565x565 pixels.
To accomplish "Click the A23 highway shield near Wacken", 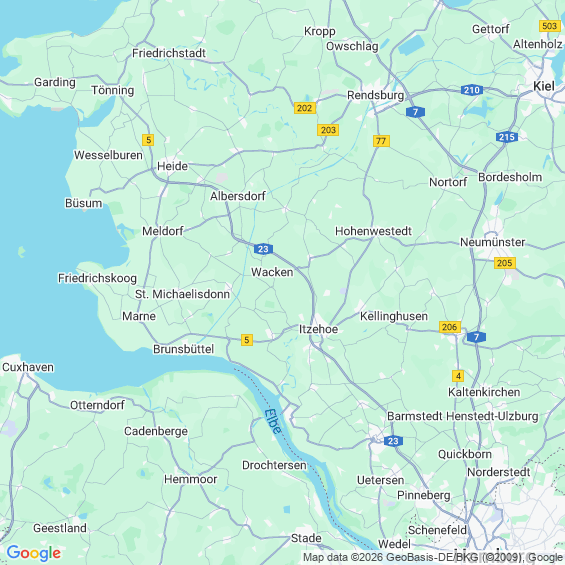I will click(x=263, y=249).
